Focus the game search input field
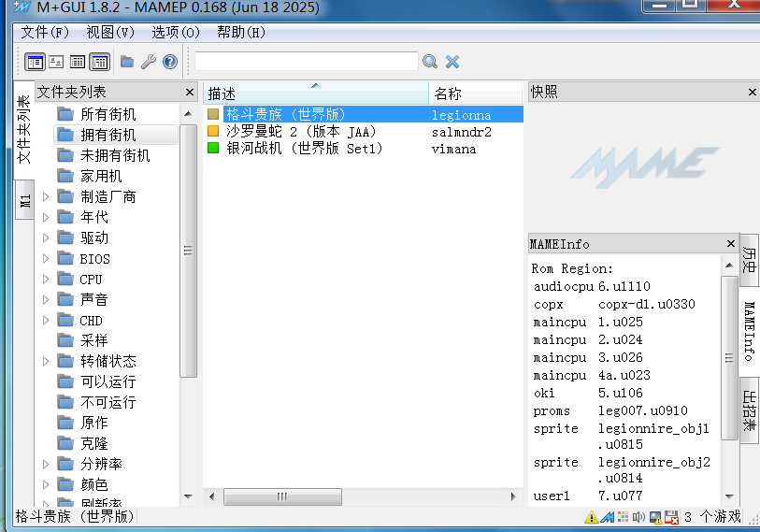760x532 pixels. (307, 62)
